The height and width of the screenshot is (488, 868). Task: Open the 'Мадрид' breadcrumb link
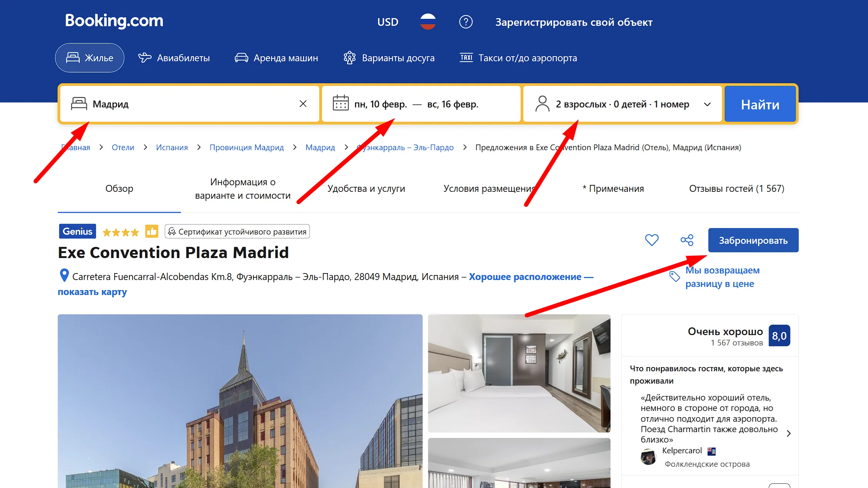click(320, 147)
